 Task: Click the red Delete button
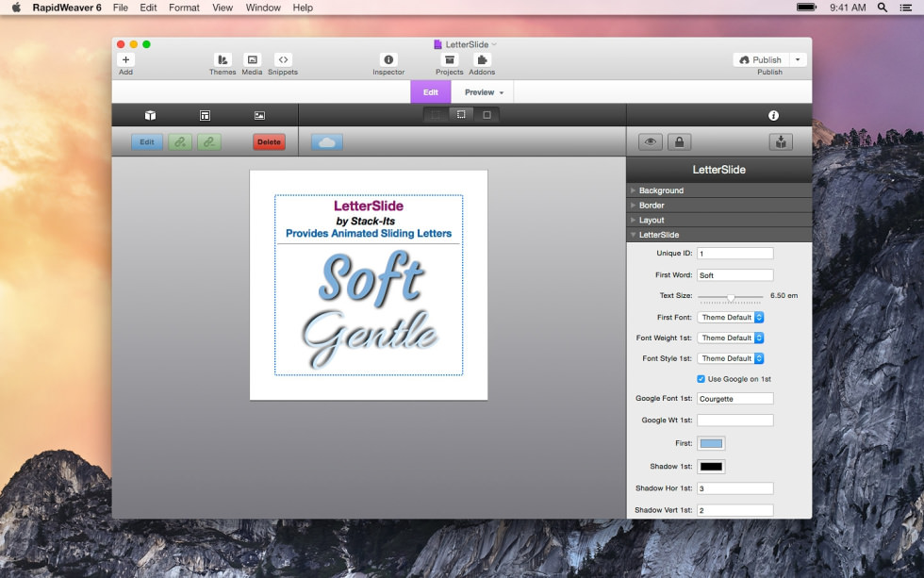point(269,142)
